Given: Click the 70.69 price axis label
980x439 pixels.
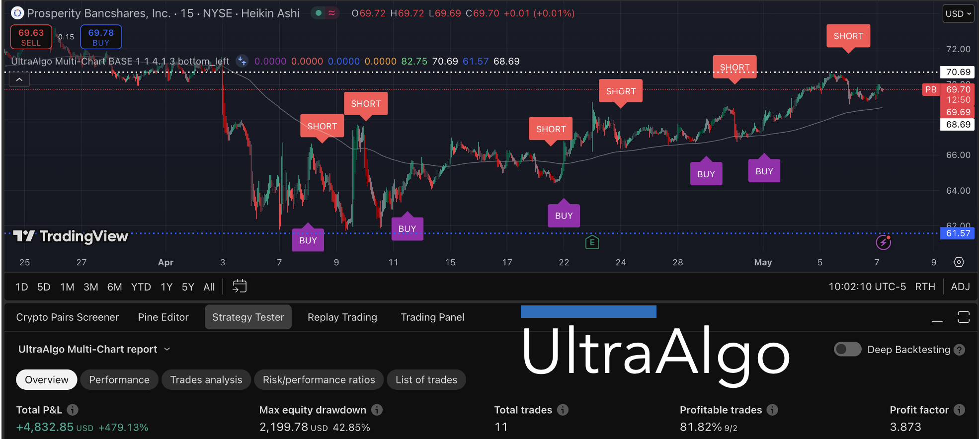Looking at the screenshot, I should (x=958, y=72).
